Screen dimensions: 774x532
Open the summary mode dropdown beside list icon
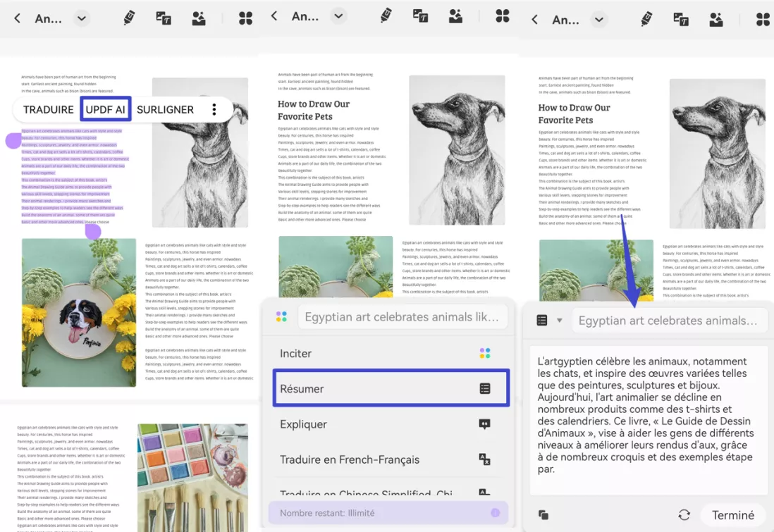click(x=560, y=321)
